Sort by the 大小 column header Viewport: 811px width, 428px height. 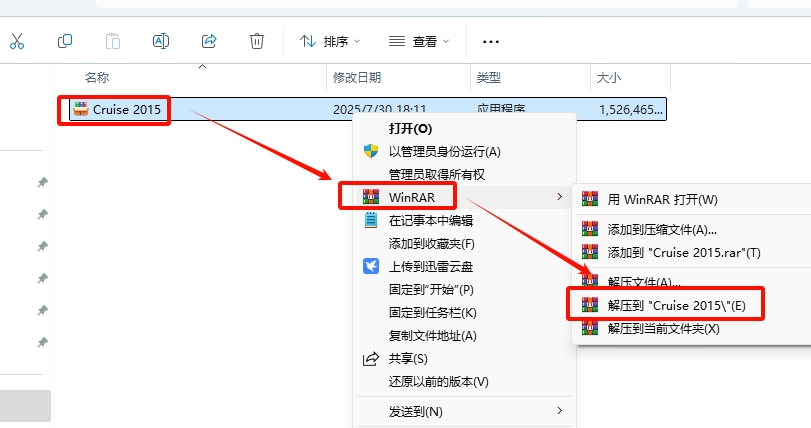609,78
